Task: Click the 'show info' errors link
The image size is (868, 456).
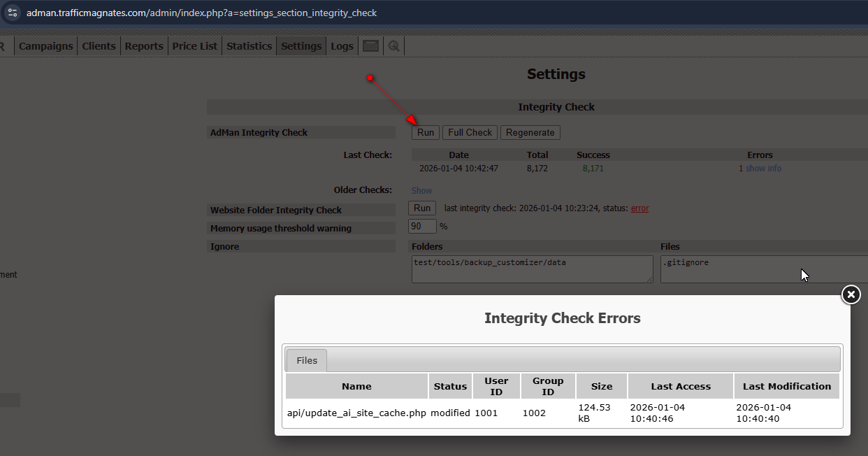Action: [763, 169]
